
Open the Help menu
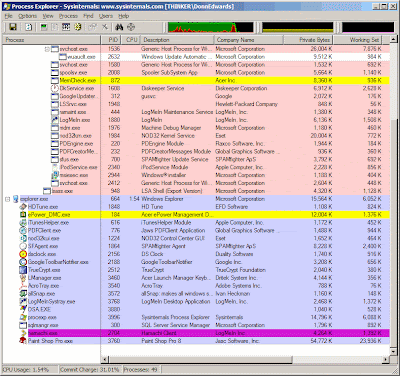pos(124,16)
